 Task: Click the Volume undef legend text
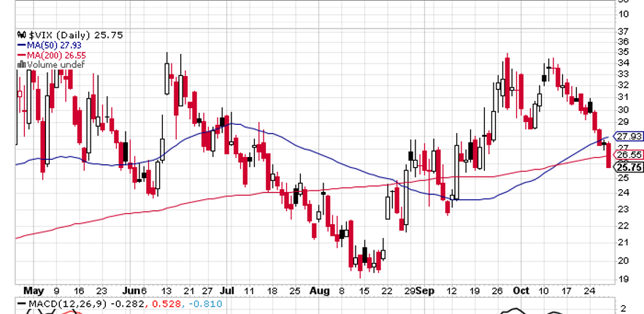pyautogui.click(x=55, y=65)
